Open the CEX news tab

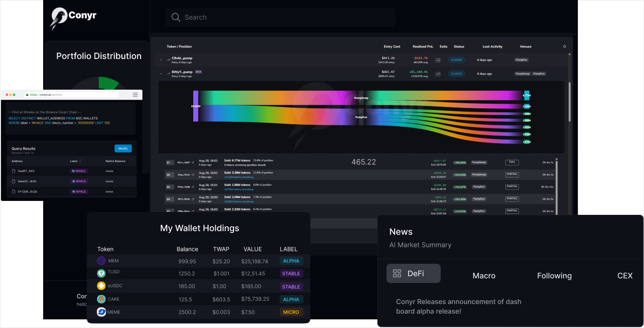(625, 275)
